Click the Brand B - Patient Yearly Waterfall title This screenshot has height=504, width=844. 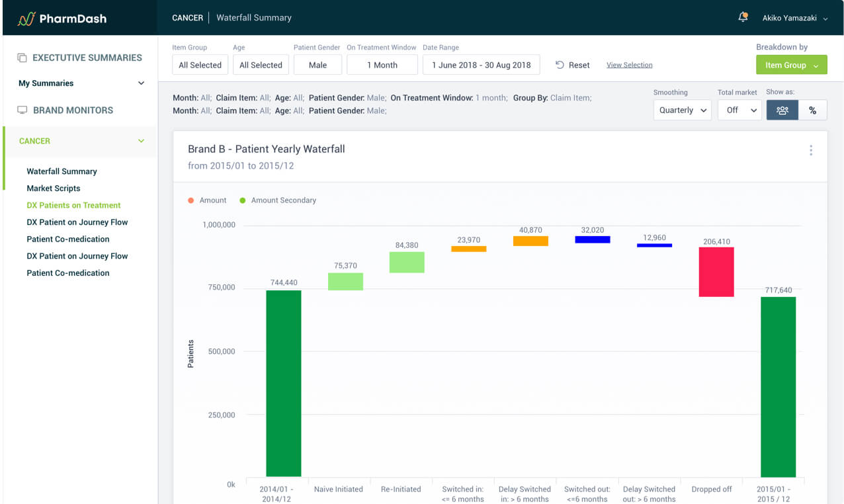[x=267, y=149]
